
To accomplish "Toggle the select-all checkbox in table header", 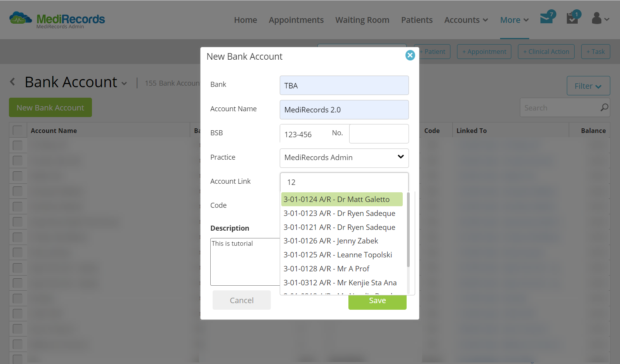I will [17, 130].
